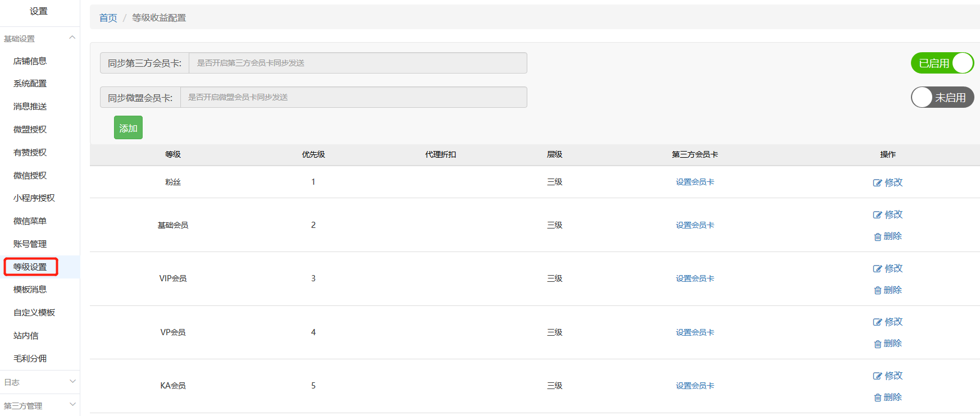980x416 pixels.
Task: Enable the 同步微盟会员卡 switch
Action: [942, 97]
